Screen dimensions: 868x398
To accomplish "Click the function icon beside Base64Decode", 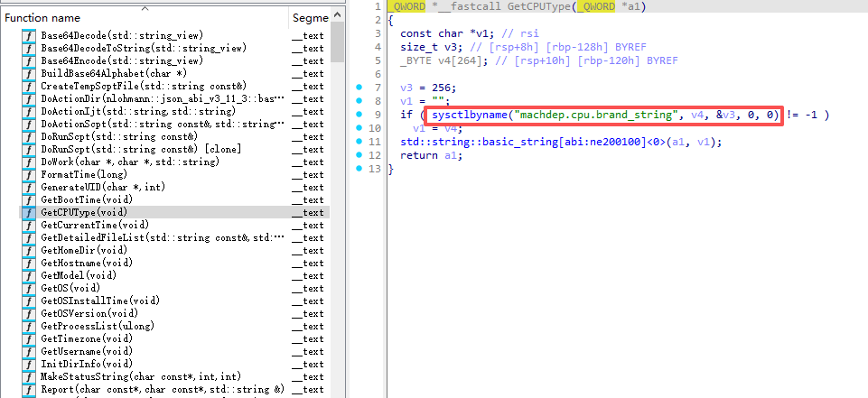I will (28, 35).
